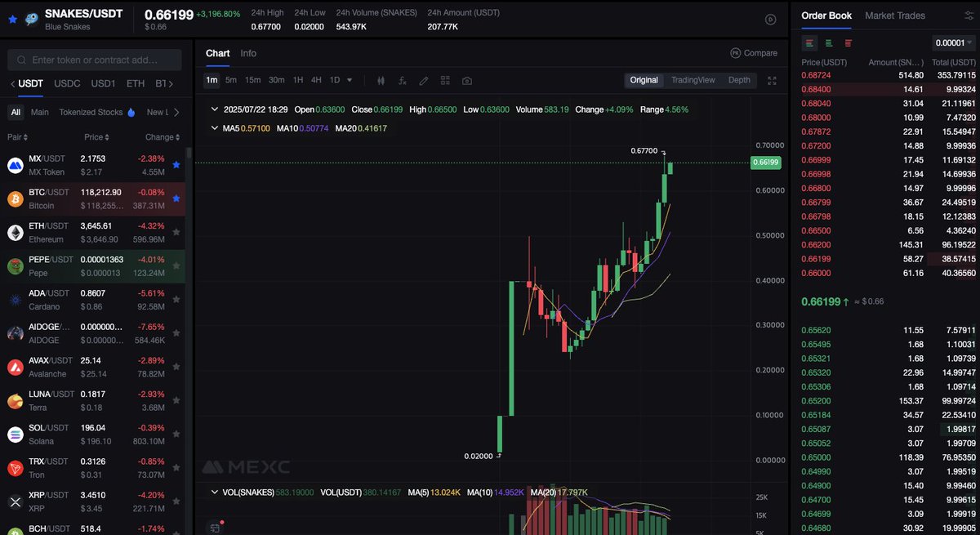Open the candlestick chart style icon

coord(381,81)
